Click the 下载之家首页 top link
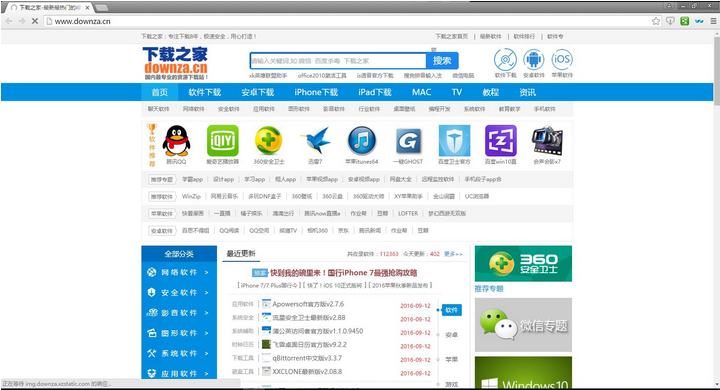The width and height of the screenshot is (720, 390). point(451,36)
